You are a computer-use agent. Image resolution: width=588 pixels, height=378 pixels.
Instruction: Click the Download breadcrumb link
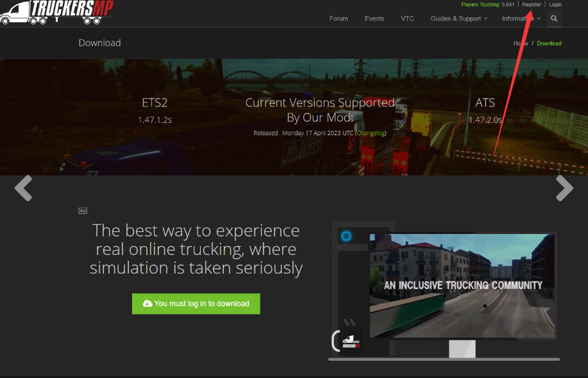pyautogui.click(x=549, y=44)
